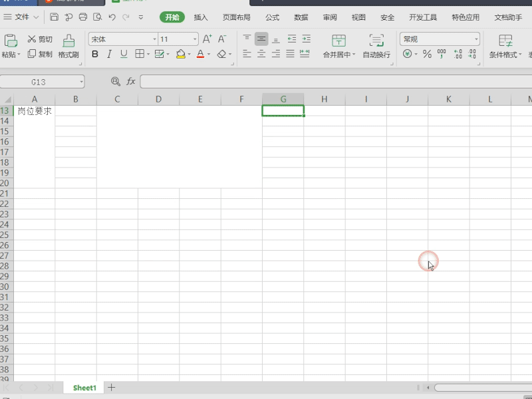Open the font name dropdown (宋体)
This screenshot has height=399, width=532.
pos(123,39)
